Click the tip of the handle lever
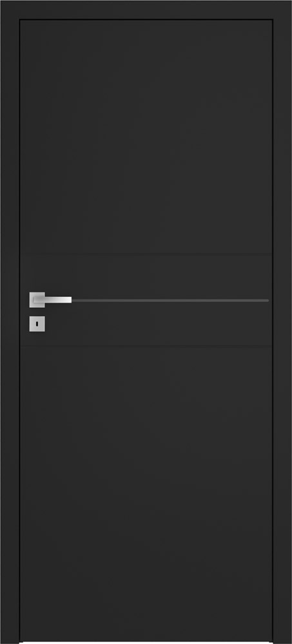292x644 pixels. [x=70, y=300]
